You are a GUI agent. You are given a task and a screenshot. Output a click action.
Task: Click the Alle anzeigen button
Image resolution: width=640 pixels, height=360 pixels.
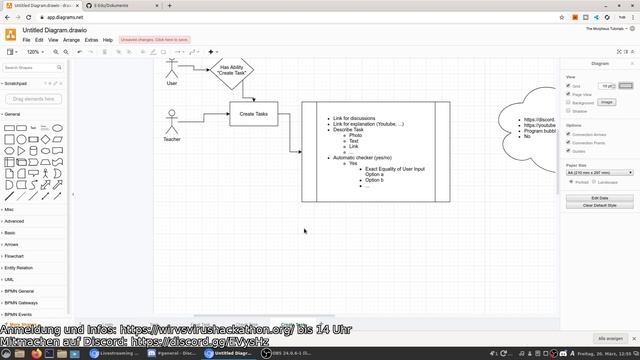point(610,338)
